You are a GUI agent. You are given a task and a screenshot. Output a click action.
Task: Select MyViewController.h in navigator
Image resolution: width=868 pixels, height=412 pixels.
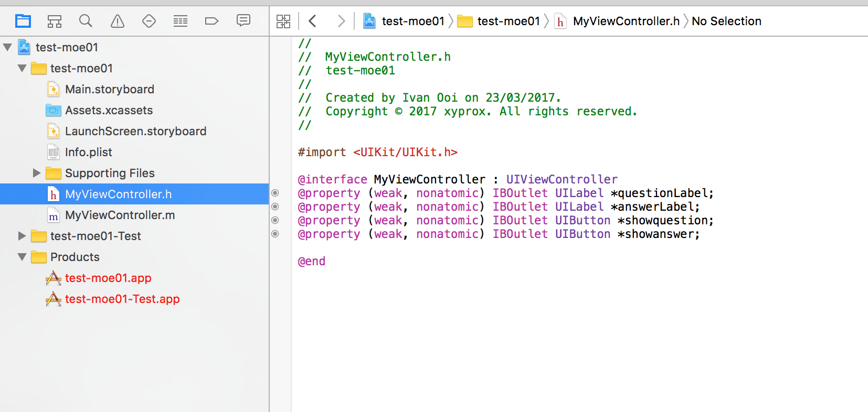[x=134, y=194]
